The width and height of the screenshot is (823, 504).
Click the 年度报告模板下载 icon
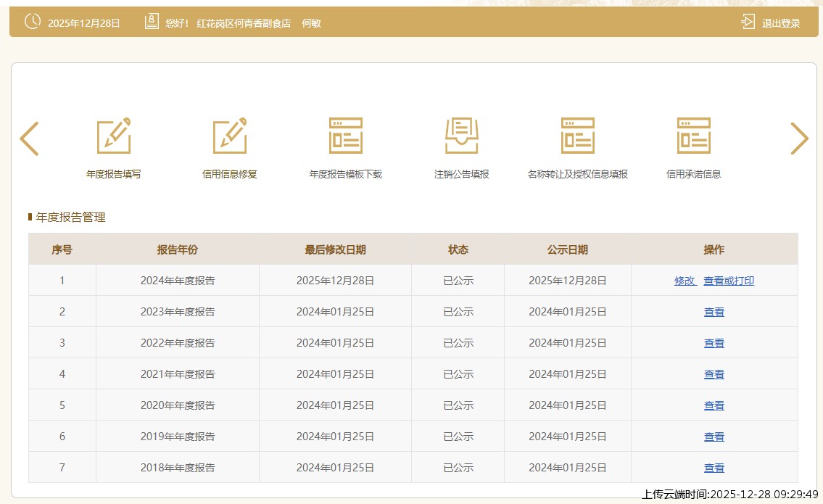tap(346, 136)
